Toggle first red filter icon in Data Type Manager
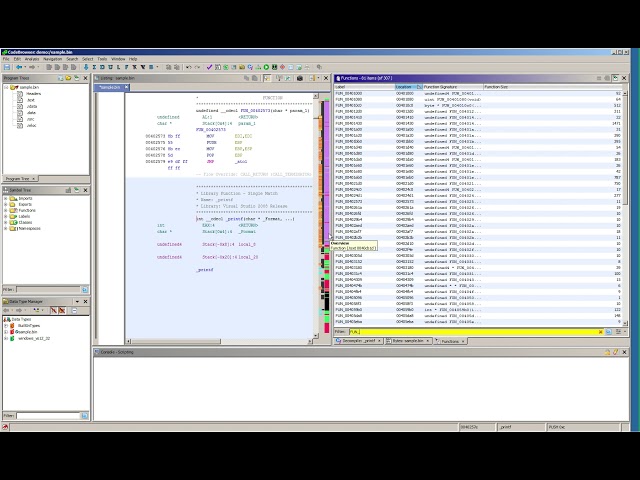The height and width of the screenshot is (480, 640). [53, 311]
